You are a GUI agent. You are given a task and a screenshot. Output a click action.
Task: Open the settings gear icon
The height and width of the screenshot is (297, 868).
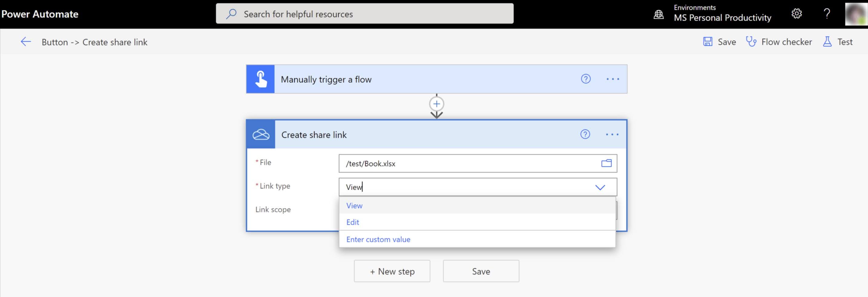pos(797,14)
